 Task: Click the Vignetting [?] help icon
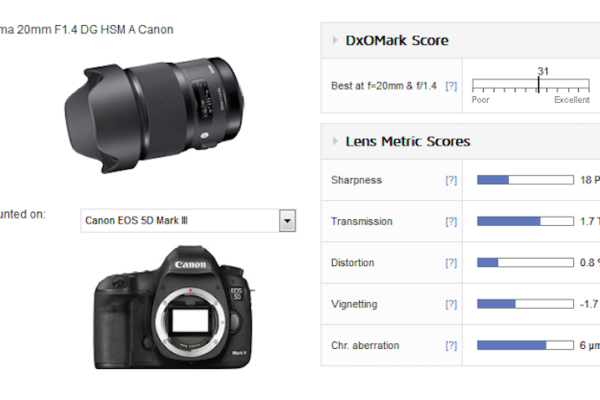pyautogui.click(x=451, y=304)
